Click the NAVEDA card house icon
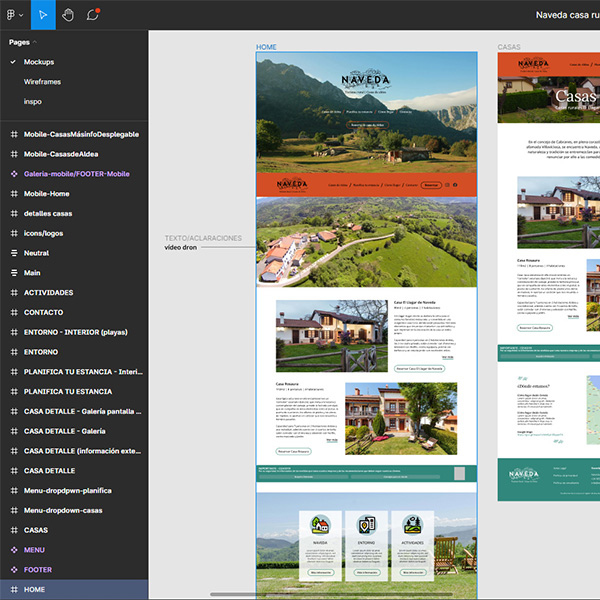 pyautogui.click(x=320, y=524)
